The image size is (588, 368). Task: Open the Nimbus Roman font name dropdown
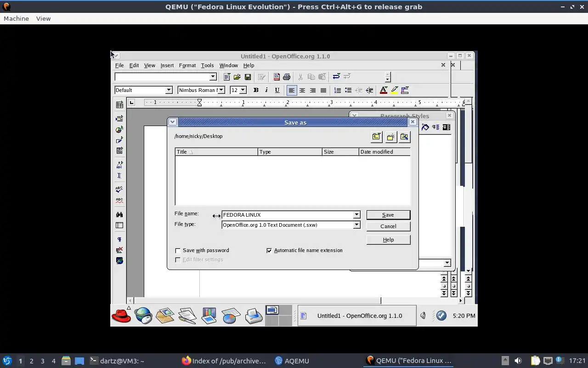(x=221, y=90)
